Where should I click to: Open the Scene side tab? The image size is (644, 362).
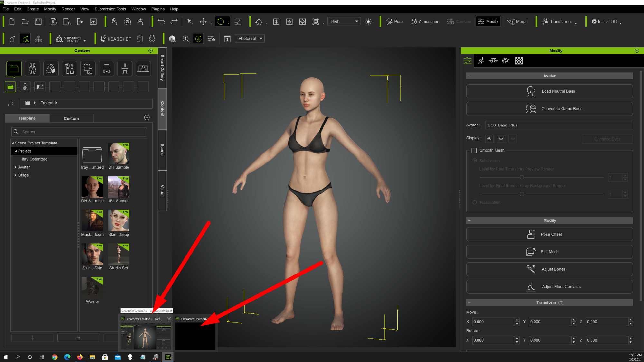[x=162, y=150]
